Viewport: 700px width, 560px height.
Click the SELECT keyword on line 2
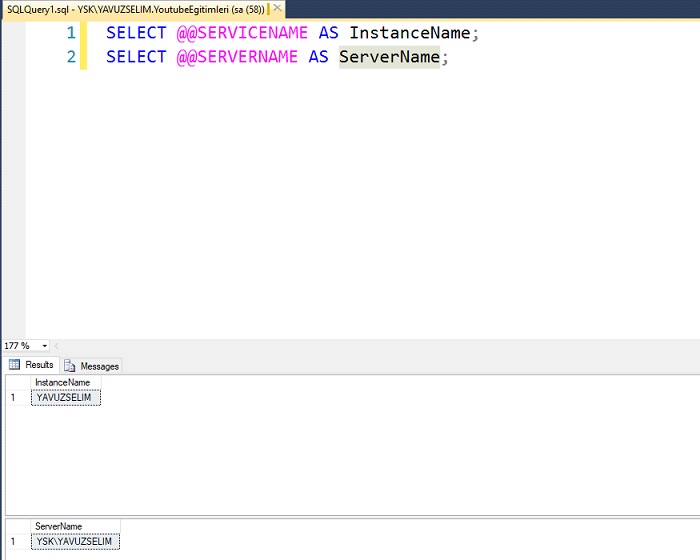(x=136, y=57)
